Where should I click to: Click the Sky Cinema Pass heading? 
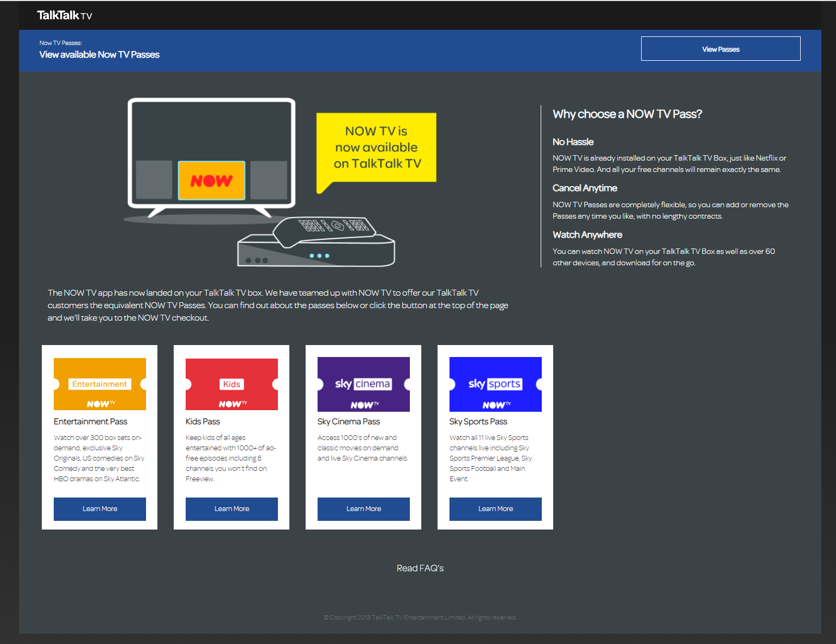(349, 422)
